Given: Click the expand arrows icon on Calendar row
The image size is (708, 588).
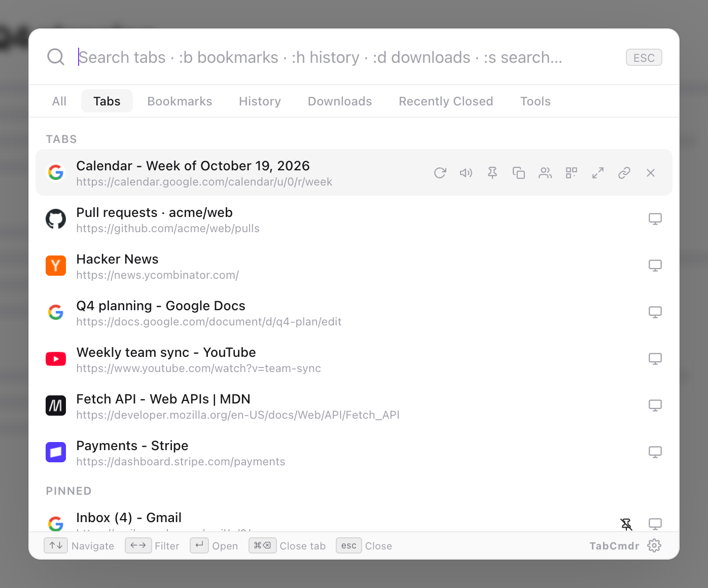Looking at the screenshot, I should (x=598, y=173).
